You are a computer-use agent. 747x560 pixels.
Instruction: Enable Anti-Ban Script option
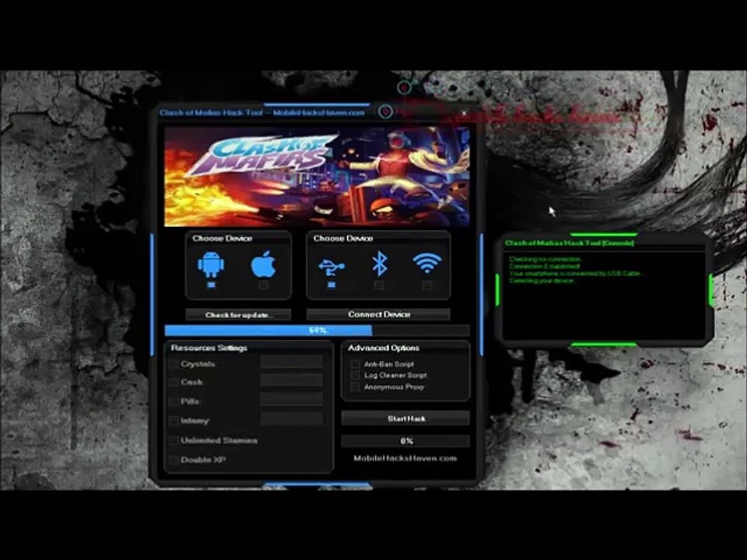[355, 364]
